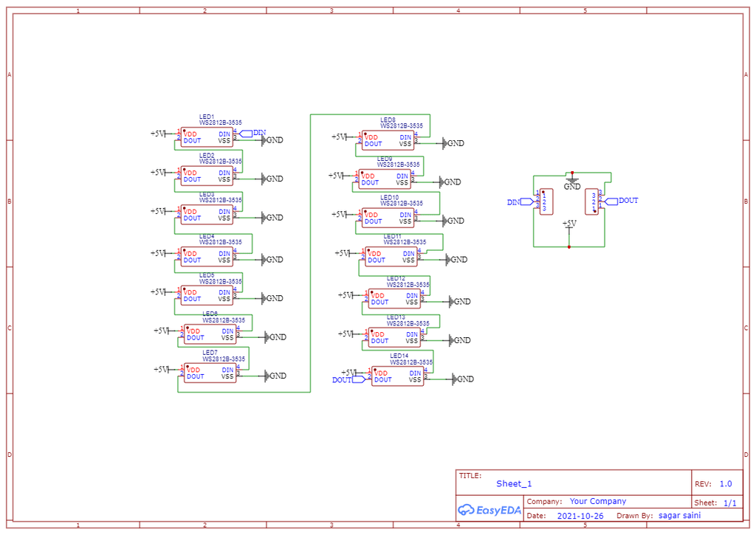The width and height of the screenshot is (756, 535).
Task: Select the left 3-pin connector with DIN
Action: (546, 201)
